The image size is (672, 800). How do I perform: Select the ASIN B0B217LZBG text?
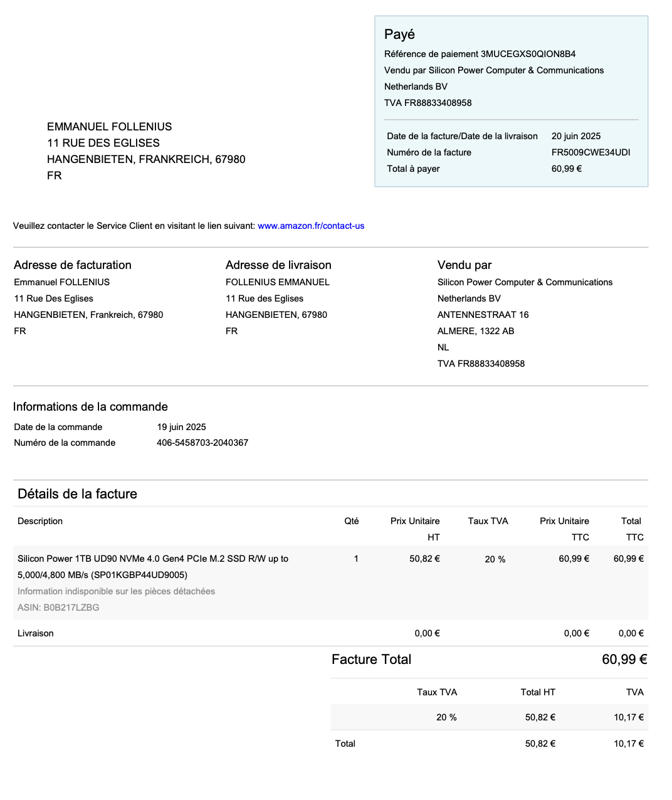pos(58,608)
